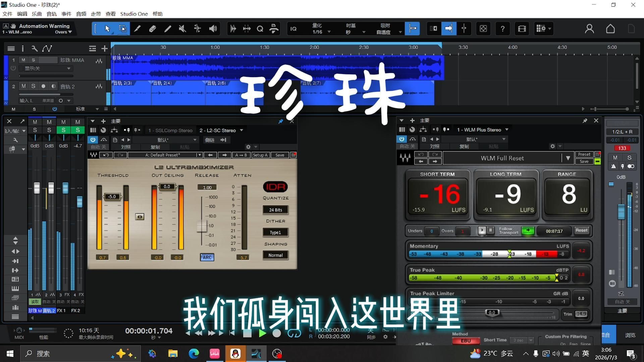Add a new track with plus icon
This screenshot has width=644, height=362.
105,49
